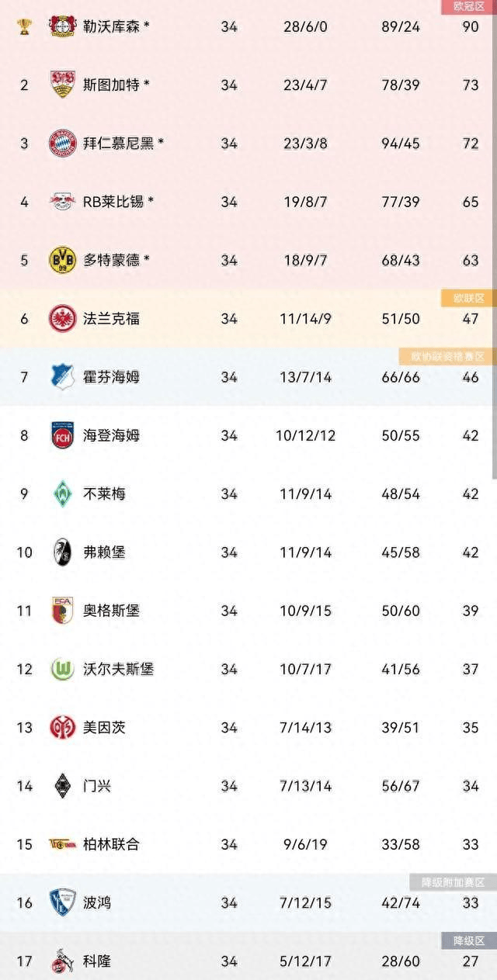The image size is (497, 980).
Task: Click the VfB Stuttgart club crest
Action: (62, 85)
